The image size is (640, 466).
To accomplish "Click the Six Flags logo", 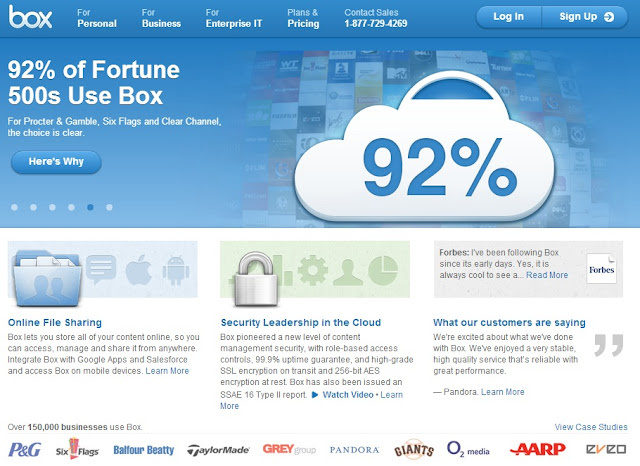I will (x=77, y=449).
